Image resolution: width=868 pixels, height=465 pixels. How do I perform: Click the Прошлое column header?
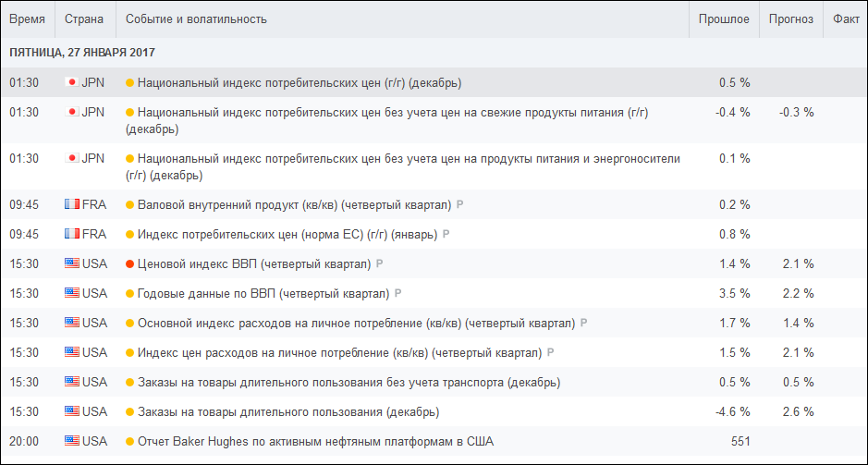(x=724, y=19)
